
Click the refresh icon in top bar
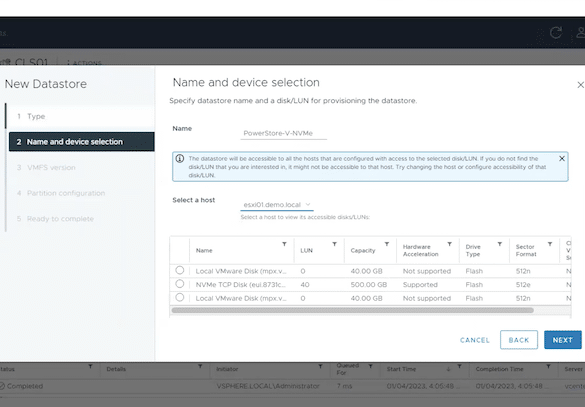(556, 32)
